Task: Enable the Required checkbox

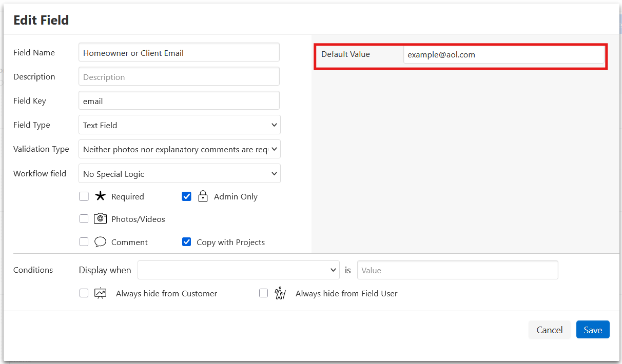Action: click(84, 196)
